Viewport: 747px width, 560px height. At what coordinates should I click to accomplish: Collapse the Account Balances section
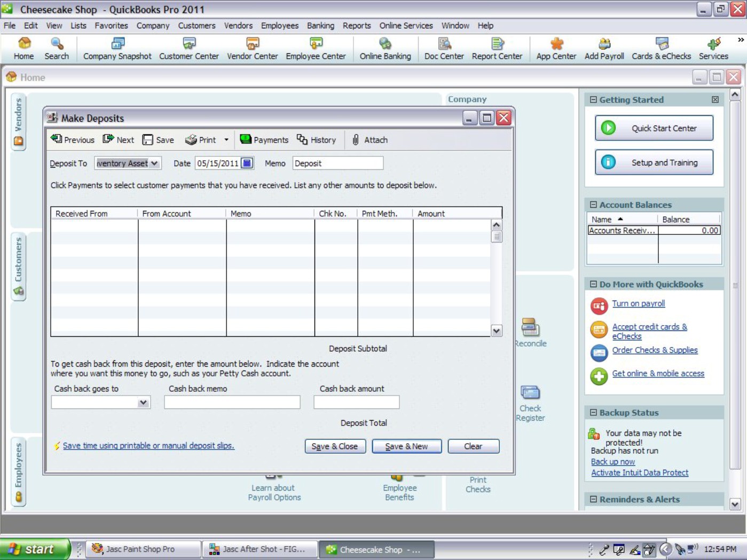pyautogui.click(x=593, y=205)
